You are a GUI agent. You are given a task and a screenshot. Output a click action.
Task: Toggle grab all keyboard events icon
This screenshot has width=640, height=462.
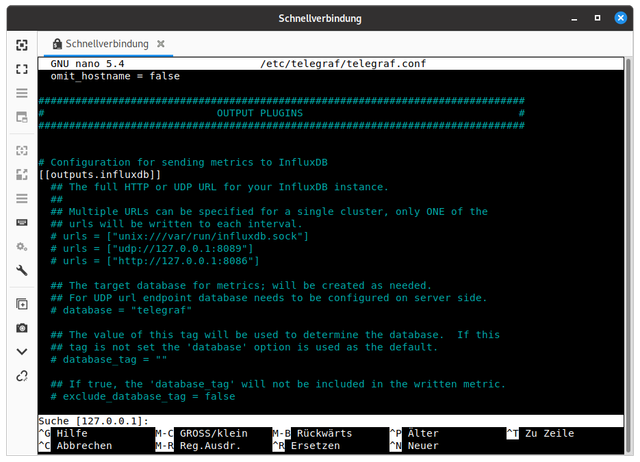click(22, 222)
